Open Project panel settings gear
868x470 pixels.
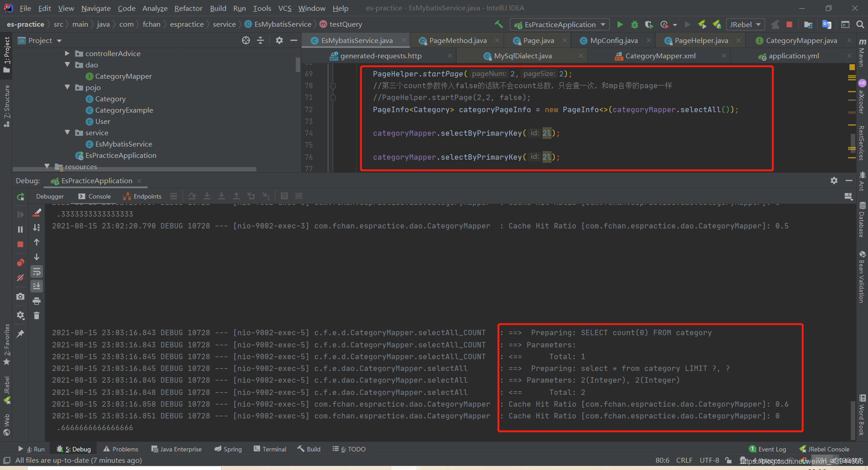tap(279, 40)
